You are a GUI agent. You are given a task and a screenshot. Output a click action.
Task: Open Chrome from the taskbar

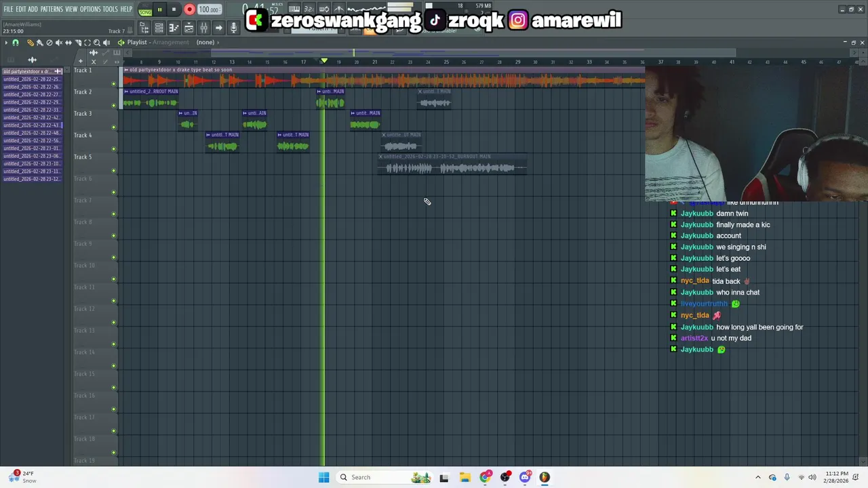point(485,477)
